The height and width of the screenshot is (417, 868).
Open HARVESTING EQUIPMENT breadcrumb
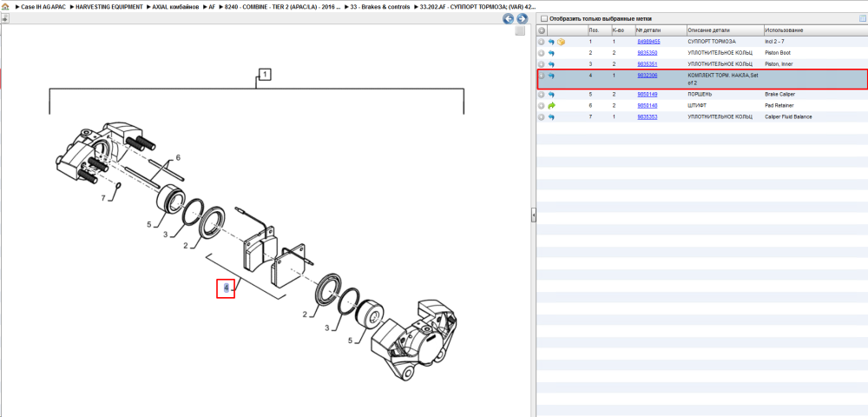pos(109,7)
